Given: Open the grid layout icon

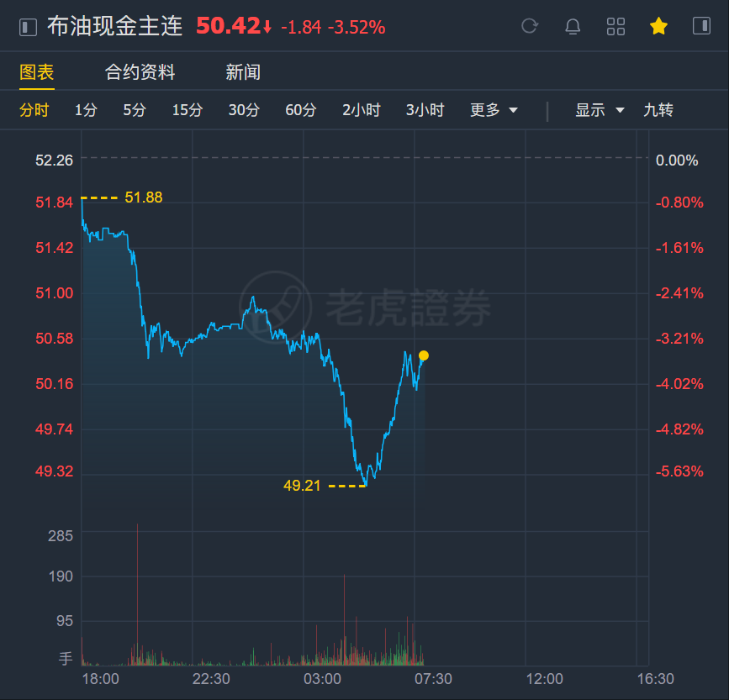Looking at the screenshot, I should (x=615, y=27).
